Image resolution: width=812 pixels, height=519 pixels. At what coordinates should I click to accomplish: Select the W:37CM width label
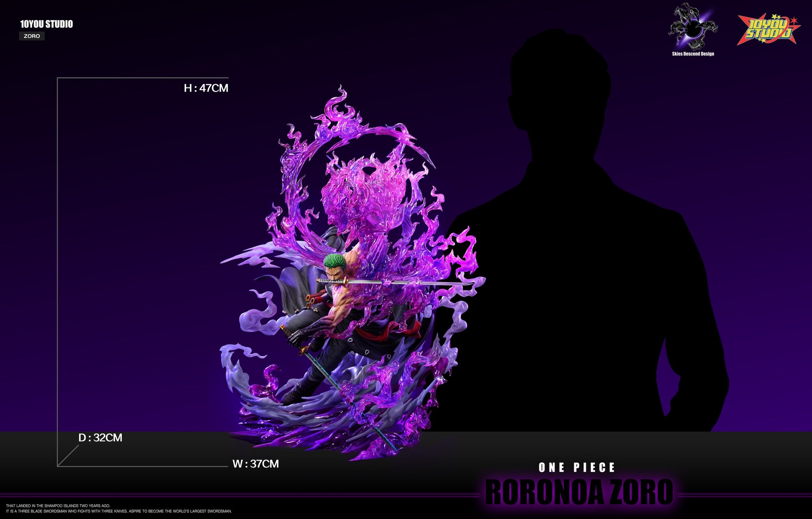pos(255,464)
